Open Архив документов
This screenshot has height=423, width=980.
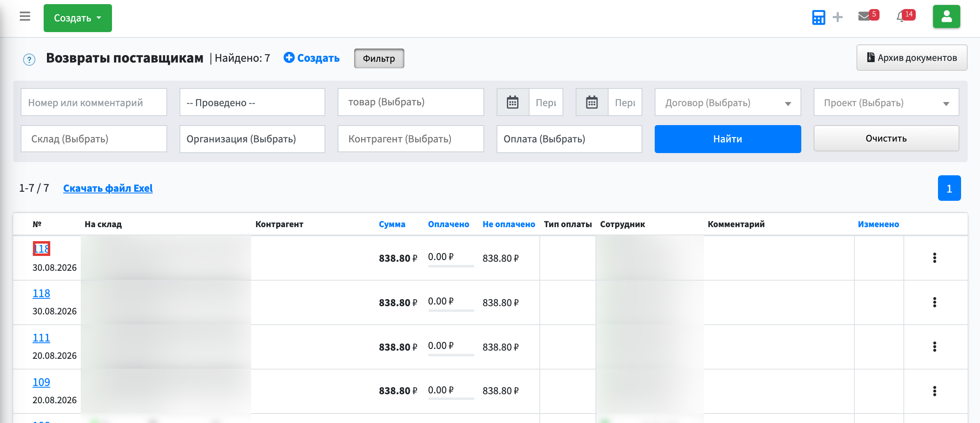click(912, 58)
